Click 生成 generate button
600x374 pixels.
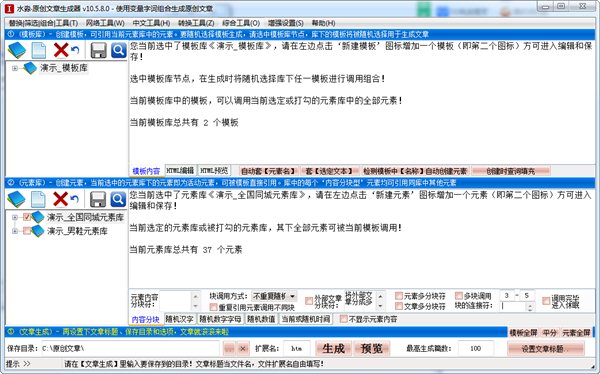(x=333, y=348)
